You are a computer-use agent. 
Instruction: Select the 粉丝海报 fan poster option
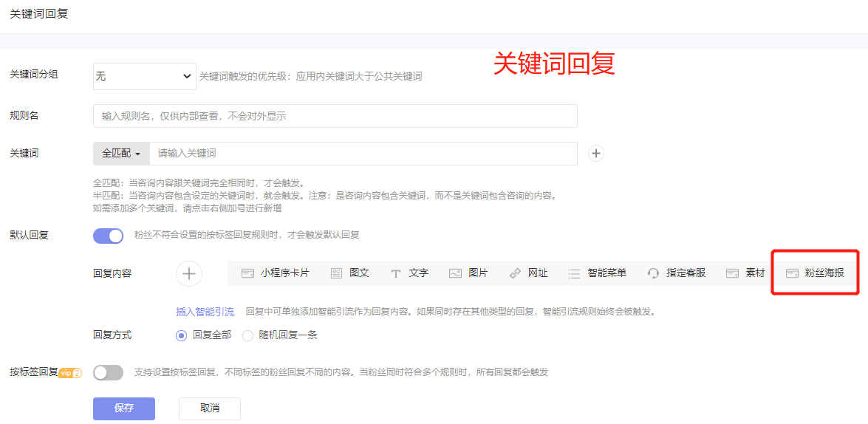point(815,273)
